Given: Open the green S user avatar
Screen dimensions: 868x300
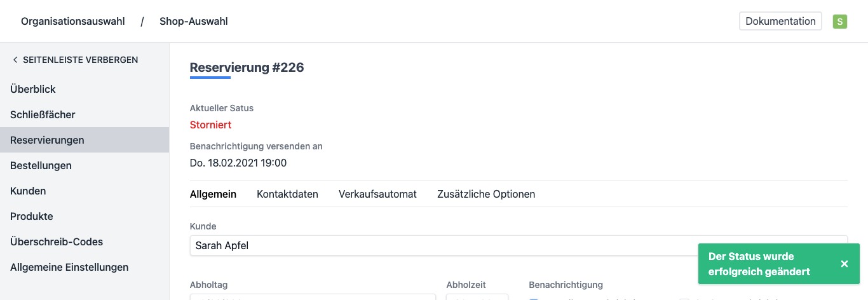Looking at the screenshot, I should click(840, 22).
